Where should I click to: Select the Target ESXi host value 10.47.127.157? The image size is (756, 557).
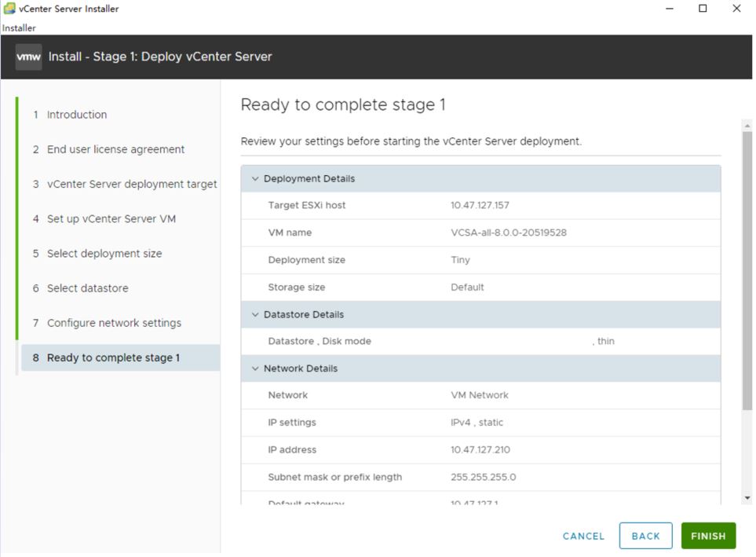point(480,206)
